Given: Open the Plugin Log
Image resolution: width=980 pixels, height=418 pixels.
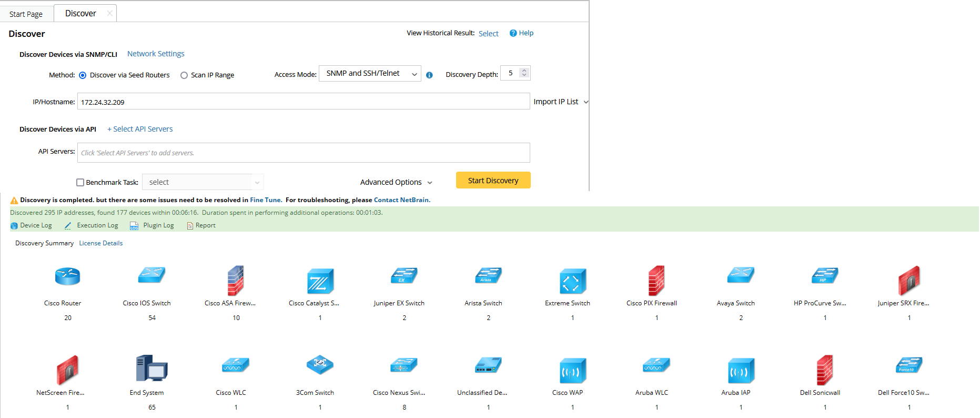Looking at the screenshot, I should pyautogui.click(x=152, y=225).
